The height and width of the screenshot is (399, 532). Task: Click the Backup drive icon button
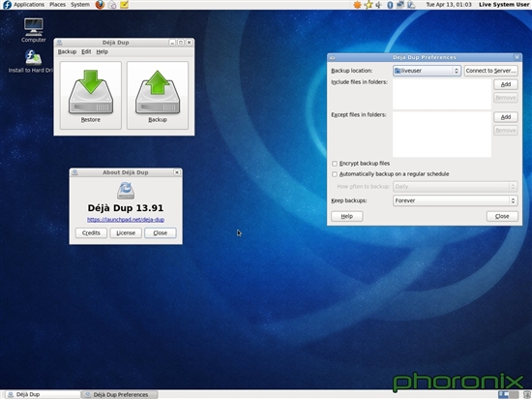pyautogui.click(x=158, y=96)
